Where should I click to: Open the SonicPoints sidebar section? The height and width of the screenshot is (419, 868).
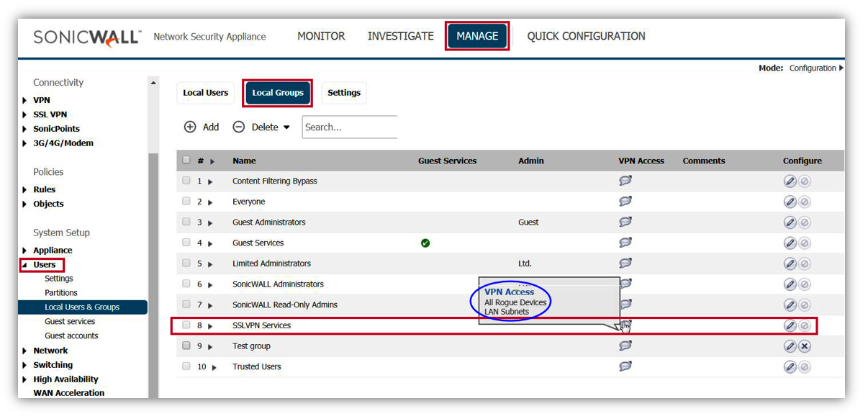(x=56, y=129)
